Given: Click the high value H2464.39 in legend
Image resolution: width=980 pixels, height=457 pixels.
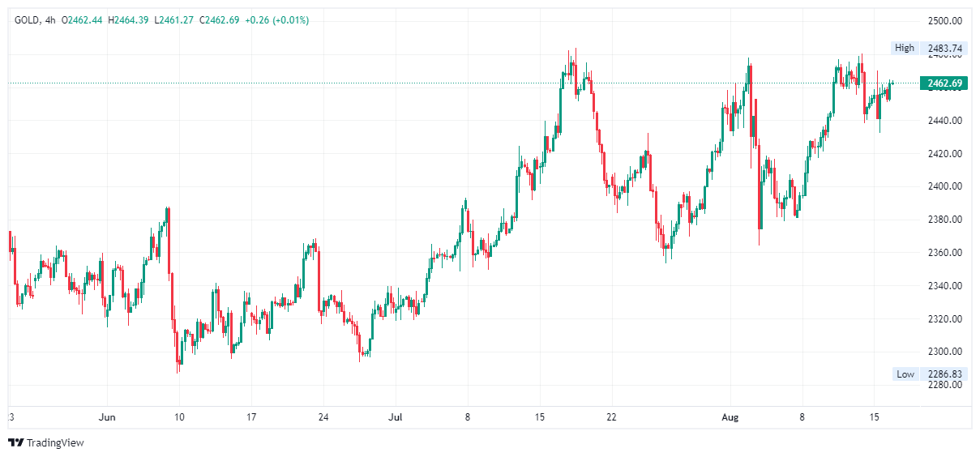Looking at the screenshot, I should (x=128, y=20).
